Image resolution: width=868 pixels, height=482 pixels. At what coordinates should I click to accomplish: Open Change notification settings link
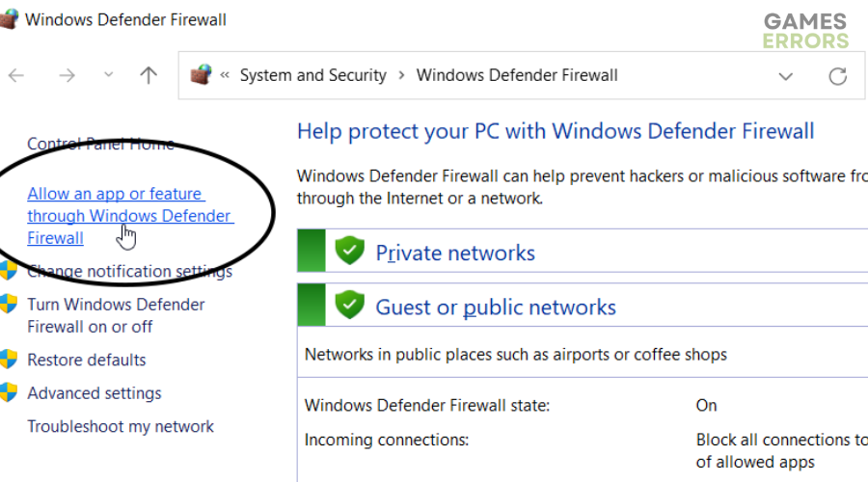(129, 271)
